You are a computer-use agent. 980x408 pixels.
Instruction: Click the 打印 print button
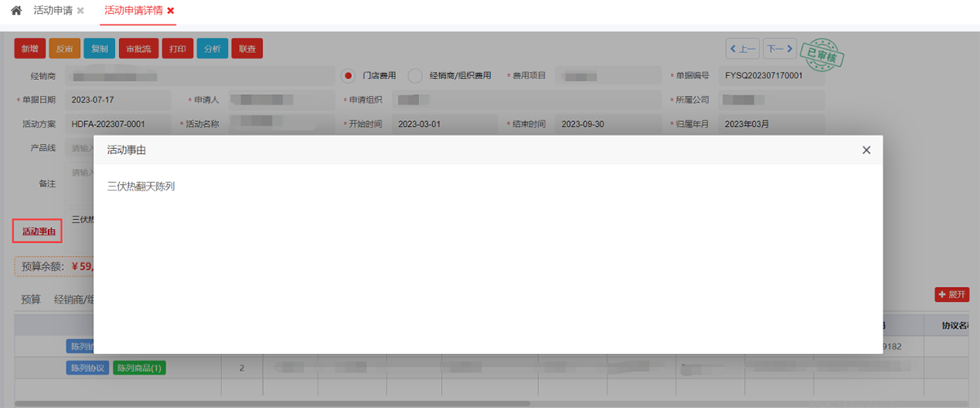pyautogui.click(x=177, y=49)
